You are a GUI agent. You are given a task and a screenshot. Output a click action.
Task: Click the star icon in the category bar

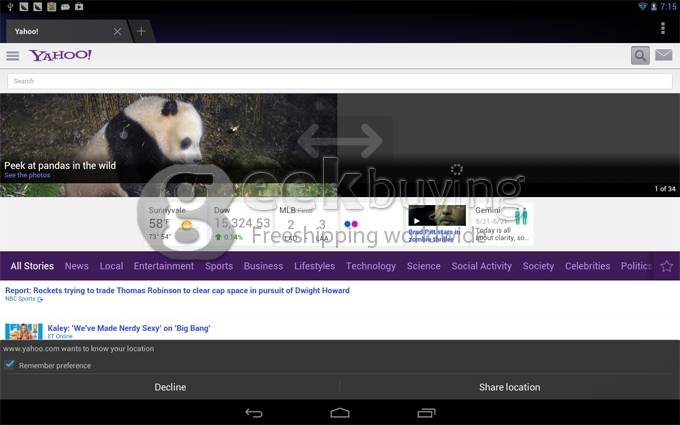[x=667, y=266]
